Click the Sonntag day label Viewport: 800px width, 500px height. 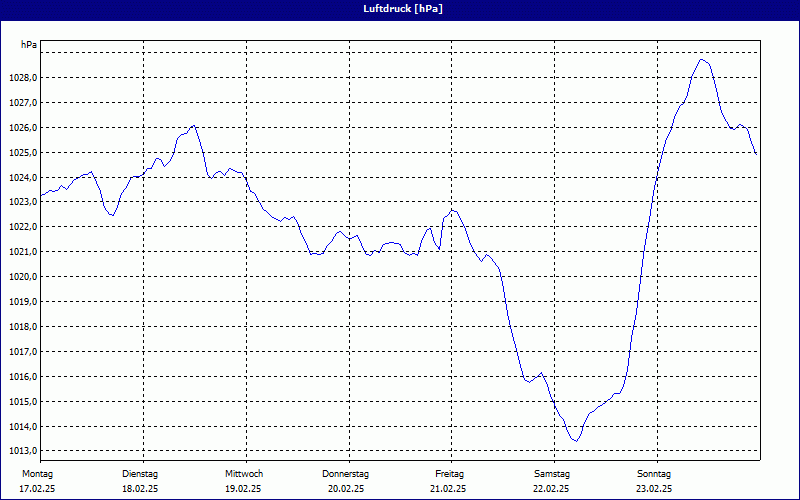click(654, 474)
